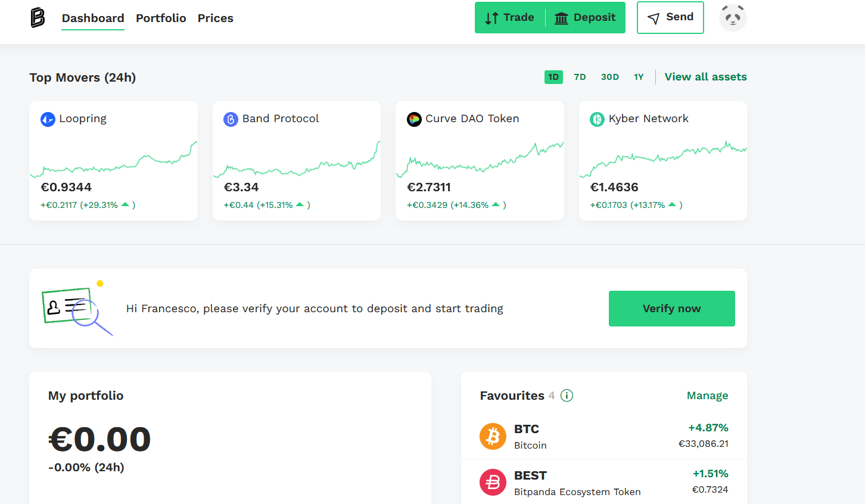Click the orange Bitcoin icon
Viewport: 865px width, 504px height.
coord(493,437)
